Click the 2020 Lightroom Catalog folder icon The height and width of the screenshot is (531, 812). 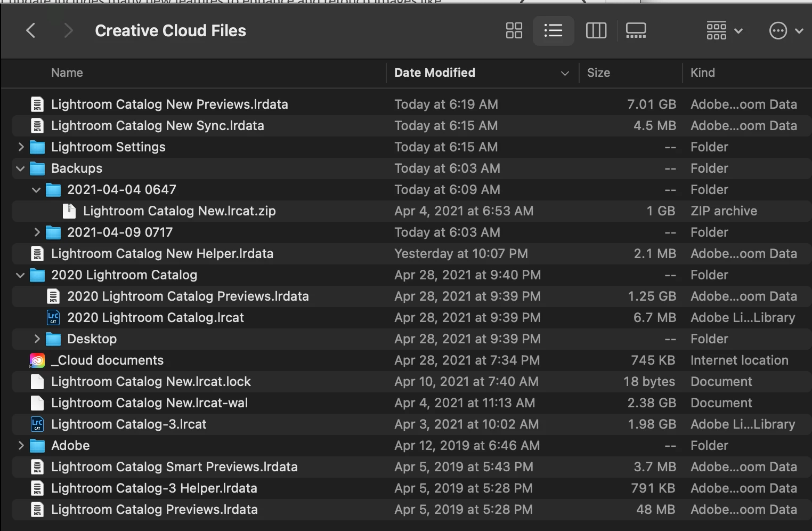click(x=37, y=275)
